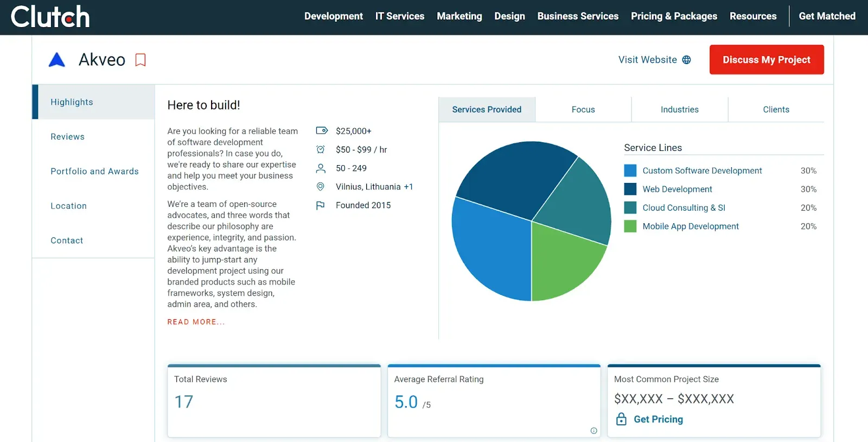The height and width of the screenshot is (442, 868).
Task: Click the Get Pricing link
Action: pyautogui.click(x=658, y=419)
